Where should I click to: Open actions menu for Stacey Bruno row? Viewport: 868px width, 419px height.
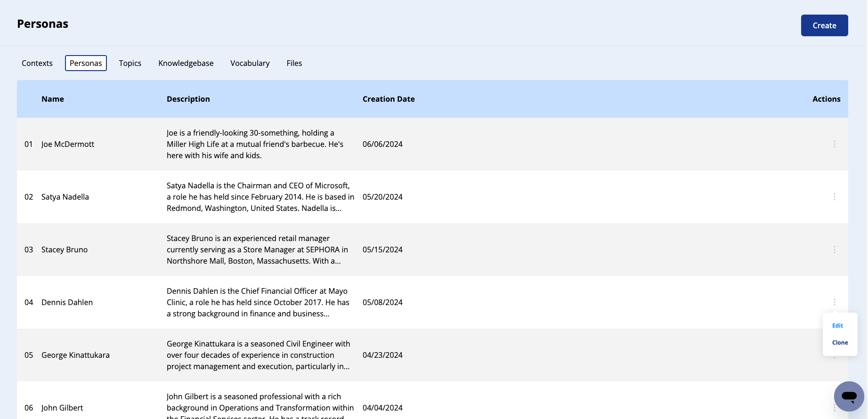click(x=834, y=250)
